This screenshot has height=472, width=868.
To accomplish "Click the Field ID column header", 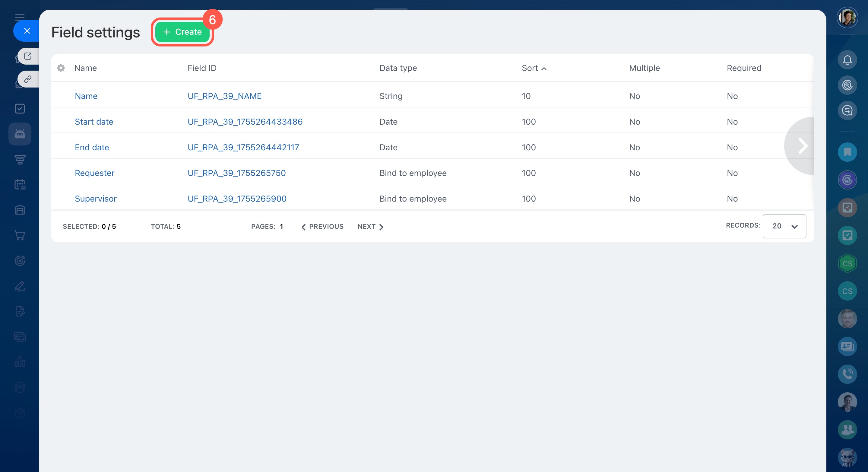I will point(202,68).
